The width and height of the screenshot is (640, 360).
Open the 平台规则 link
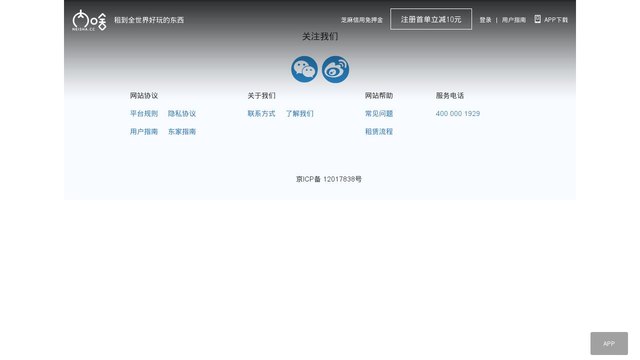[x=144, y=113]
